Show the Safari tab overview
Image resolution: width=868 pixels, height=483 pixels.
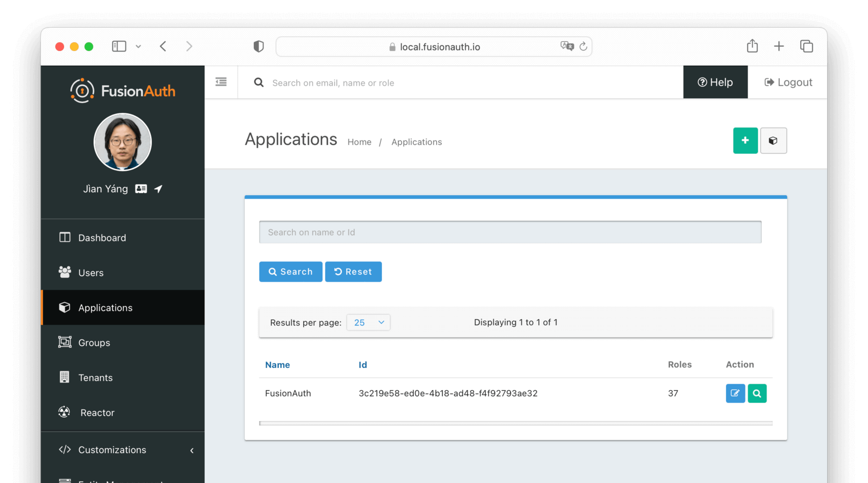click(807, 47)
